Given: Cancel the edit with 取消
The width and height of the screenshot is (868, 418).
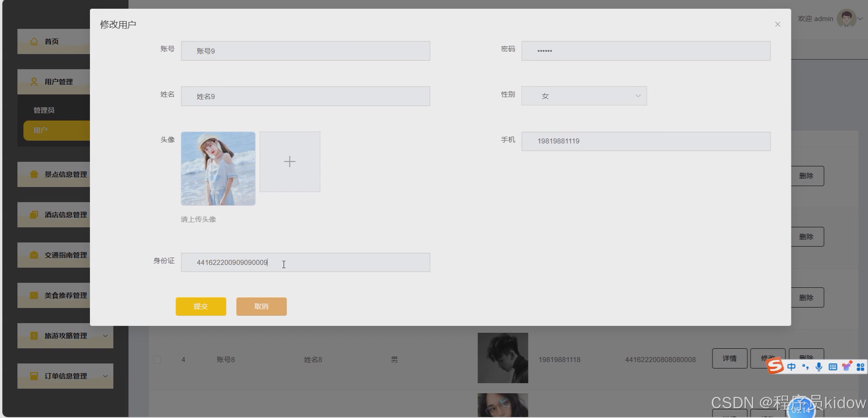Looking at the screenshot, I should click(x=262, y=307).
